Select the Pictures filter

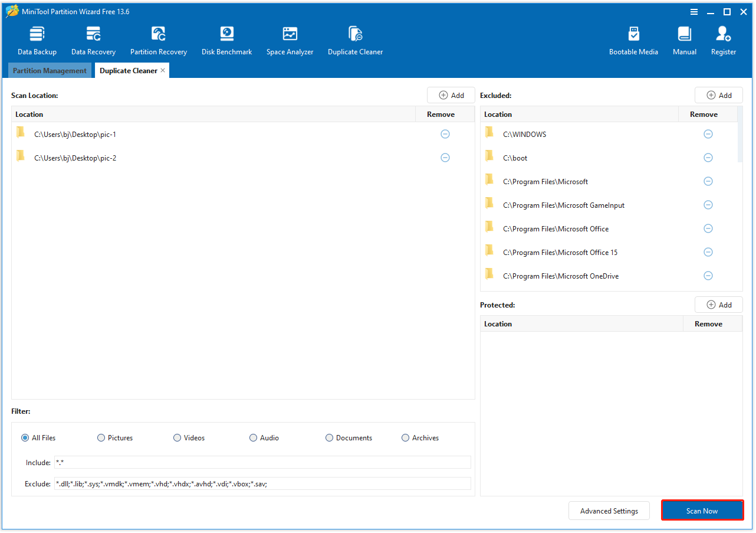coord(115,438)
